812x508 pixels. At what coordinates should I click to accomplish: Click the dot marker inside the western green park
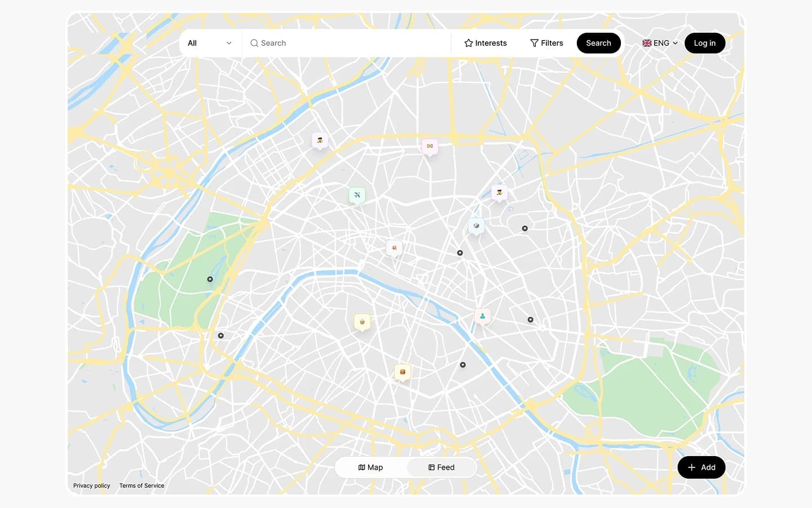point(210,279)
